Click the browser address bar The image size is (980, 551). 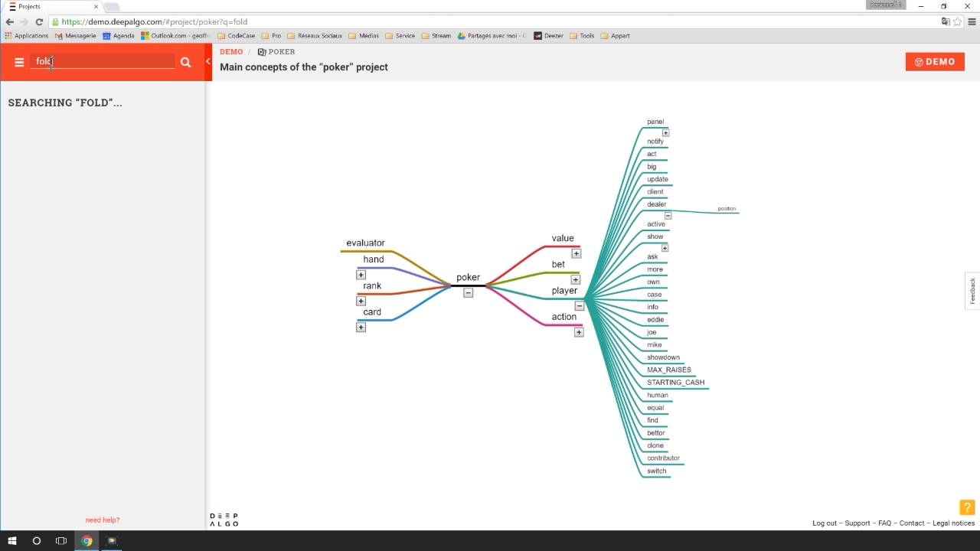[x=490, y=21]
